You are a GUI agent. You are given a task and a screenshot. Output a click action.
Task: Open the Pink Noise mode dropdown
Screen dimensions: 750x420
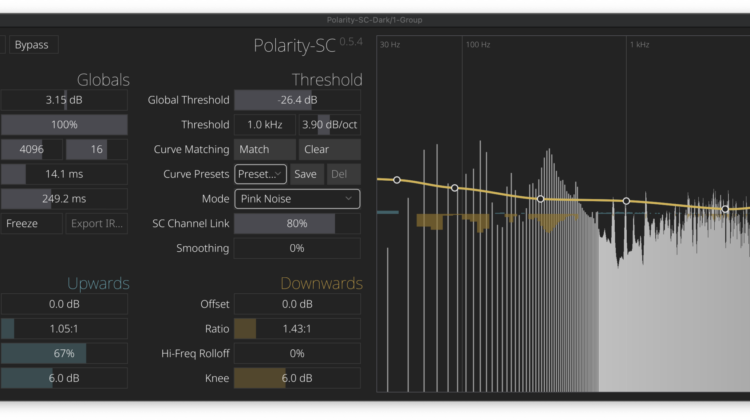click(x=297, y=199)
